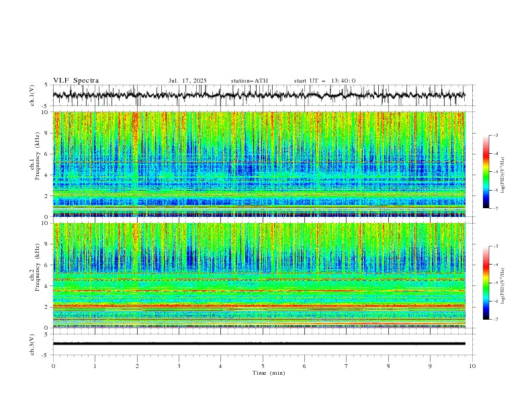The image size is (532, 411).
Task: Click the ch.1 PSD color bar
Action: click(486, 171)
